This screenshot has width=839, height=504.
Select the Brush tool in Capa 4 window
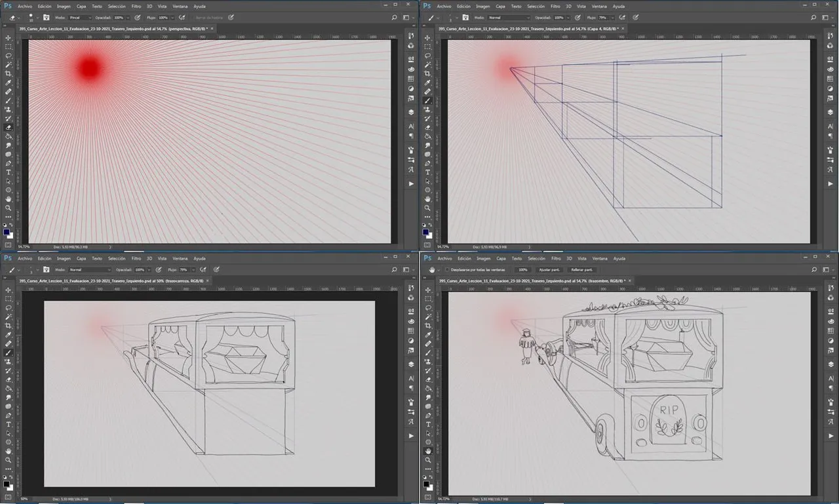428,100
